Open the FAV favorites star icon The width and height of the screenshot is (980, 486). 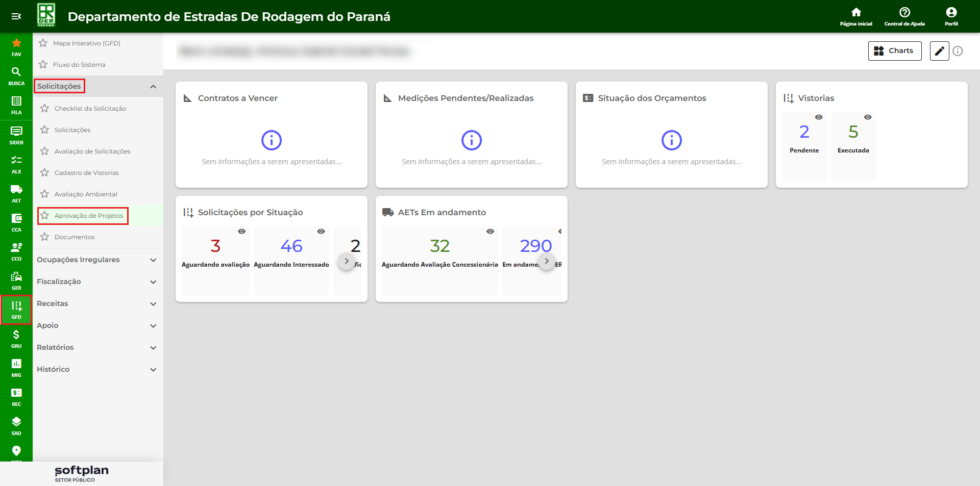point(16,46)
